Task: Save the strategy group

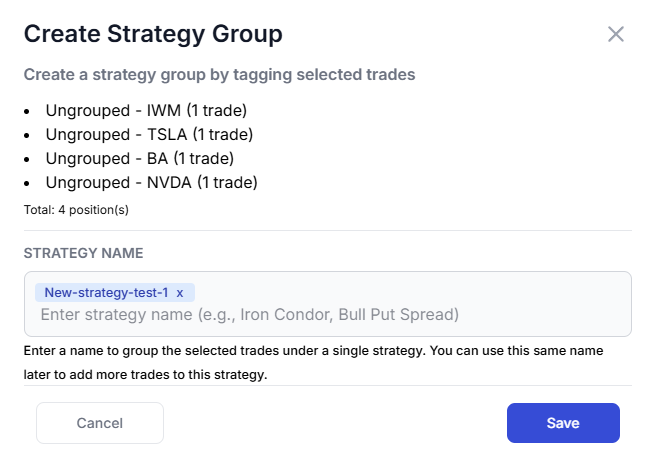Action: click(x=563, y=423)
